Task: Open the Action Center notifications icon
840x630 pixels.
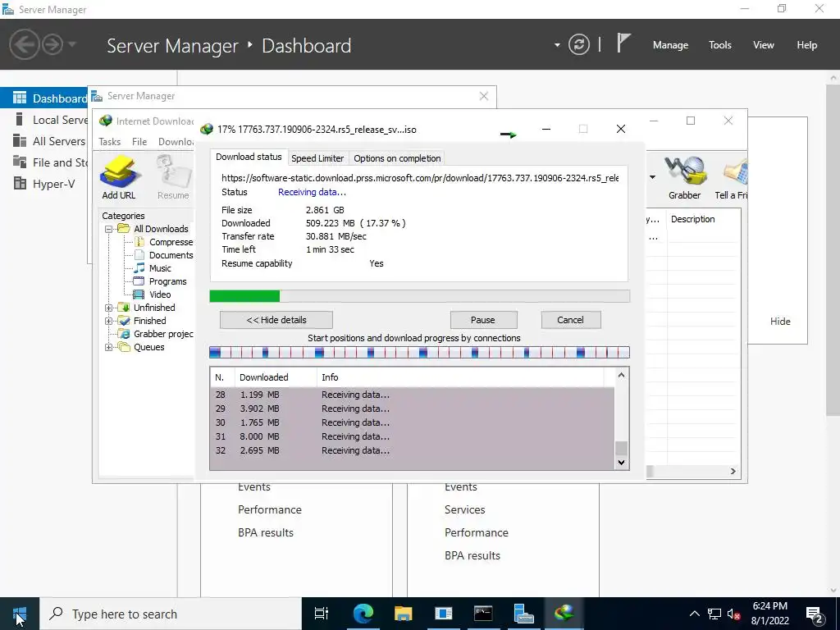Action: click(x=815, y=614)
